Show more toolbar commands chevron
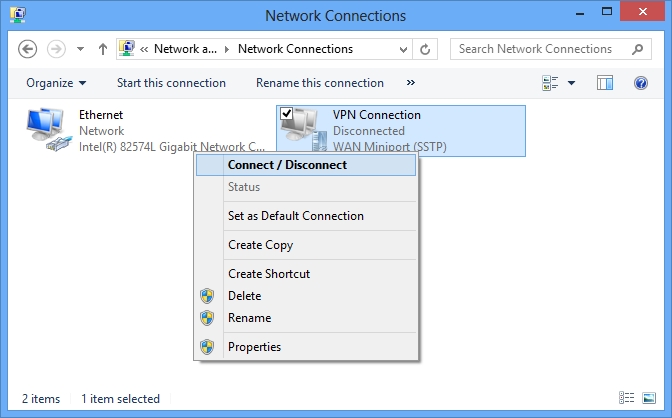Screen dimensions: 672x418 [411, 82]
